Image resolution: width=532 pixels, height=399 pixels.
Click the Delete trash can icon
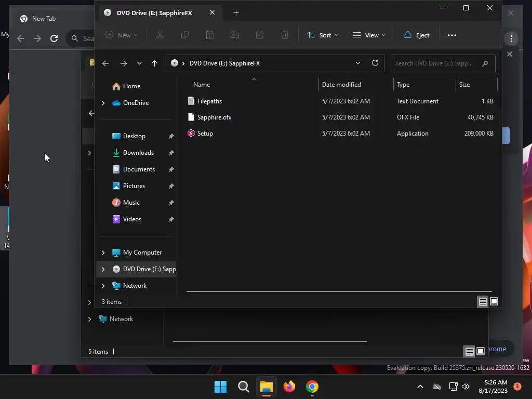[285, 35]
